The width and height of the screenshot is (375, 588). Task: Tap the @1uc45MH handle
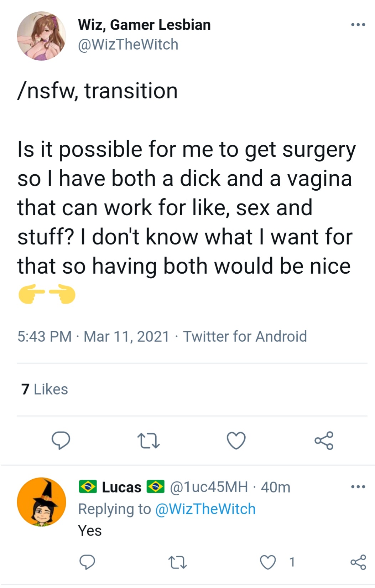point(209,487)
